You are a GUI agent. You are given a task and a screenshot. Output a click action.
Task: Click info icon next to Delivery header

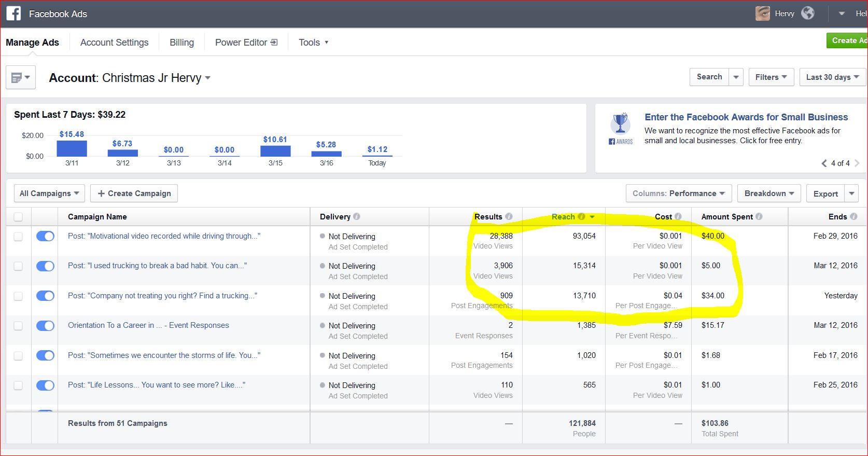357,217
